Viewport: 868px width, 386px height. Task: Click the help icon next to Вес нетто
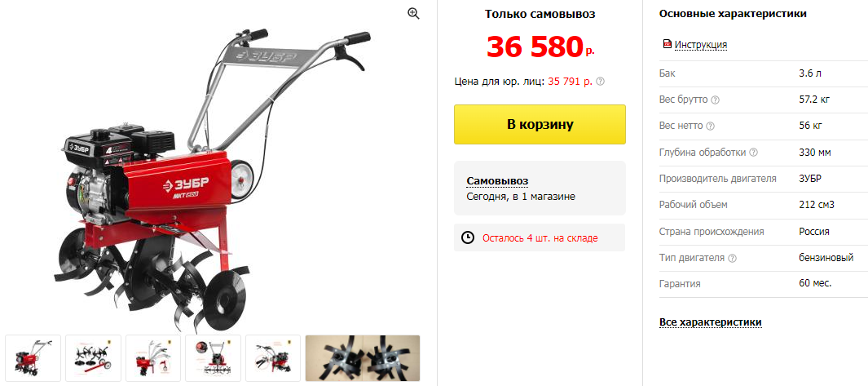point(711,126)
